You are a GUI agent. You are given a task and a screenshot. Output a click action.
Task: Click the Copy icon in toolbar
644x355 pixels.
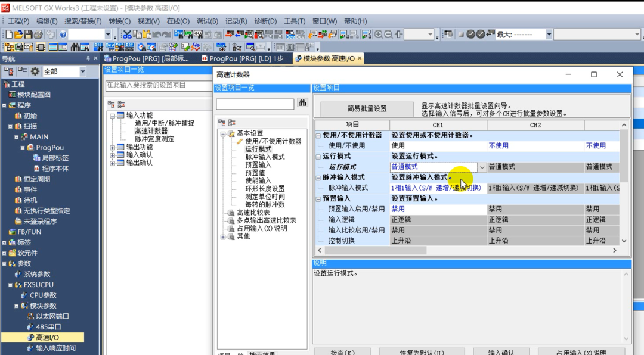pos(137,35)
